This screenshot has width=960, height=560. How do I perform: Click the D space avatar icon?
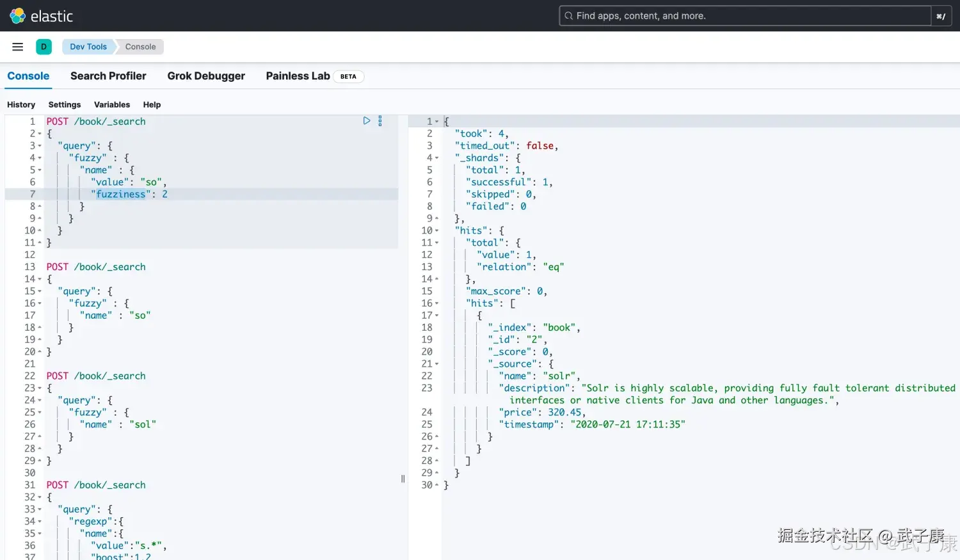[44, 46]
